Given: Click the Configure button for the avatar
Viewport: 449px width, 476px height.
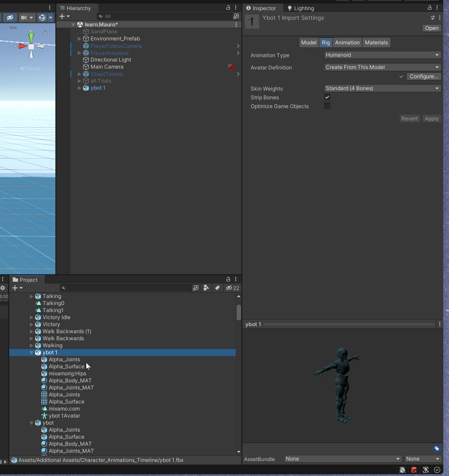Looking at the screenshot, I should coord(423,76).
